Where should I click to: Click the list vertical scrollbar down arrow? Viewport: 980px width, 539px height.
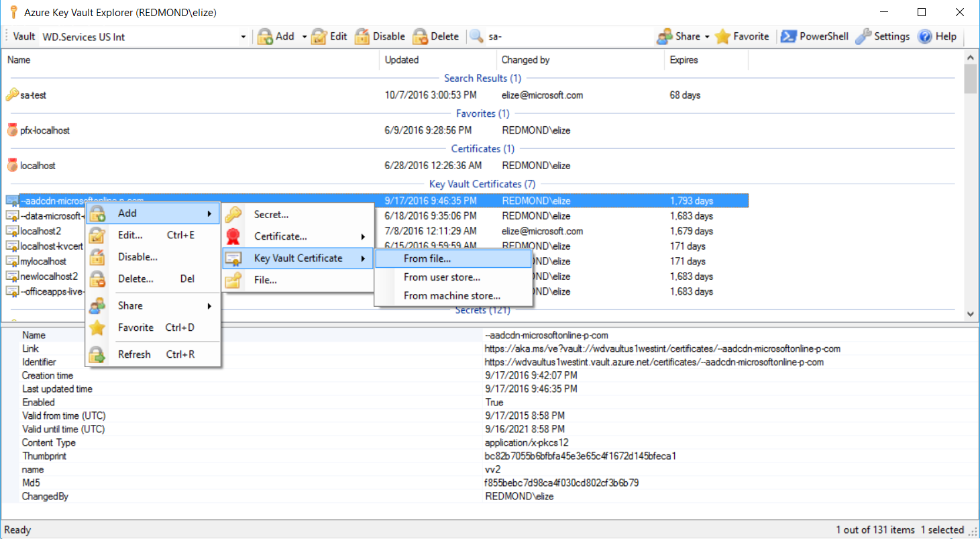coord(971,313)
